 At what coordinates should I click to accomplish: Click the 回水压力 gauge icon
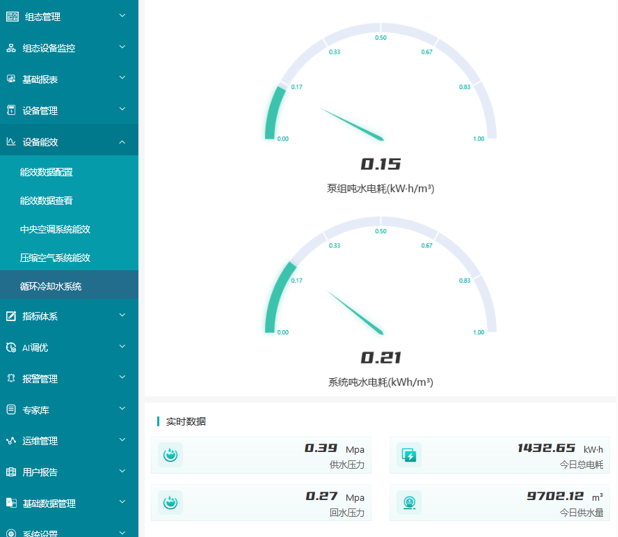click(x=170, y=502)
